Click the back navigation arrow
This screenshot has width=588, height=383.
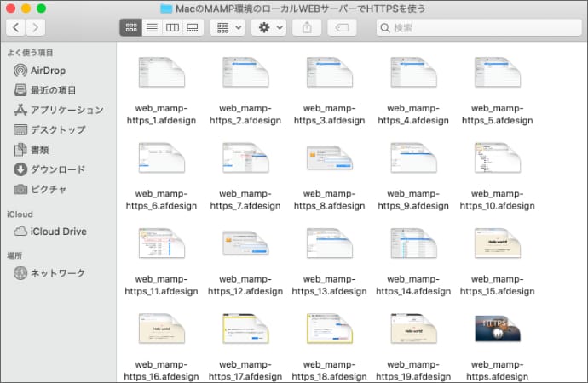click(x=15, y=28)
